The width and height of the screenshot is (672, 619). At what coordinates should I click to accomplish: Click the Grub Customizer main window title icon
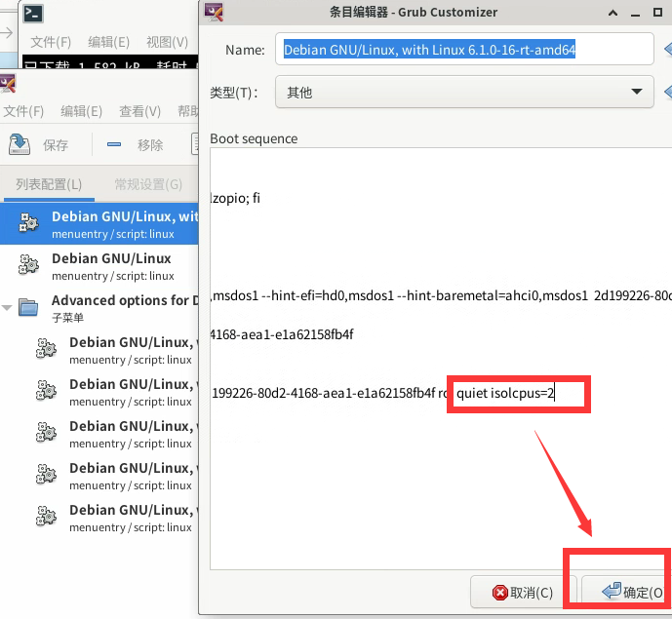(8, 83)
